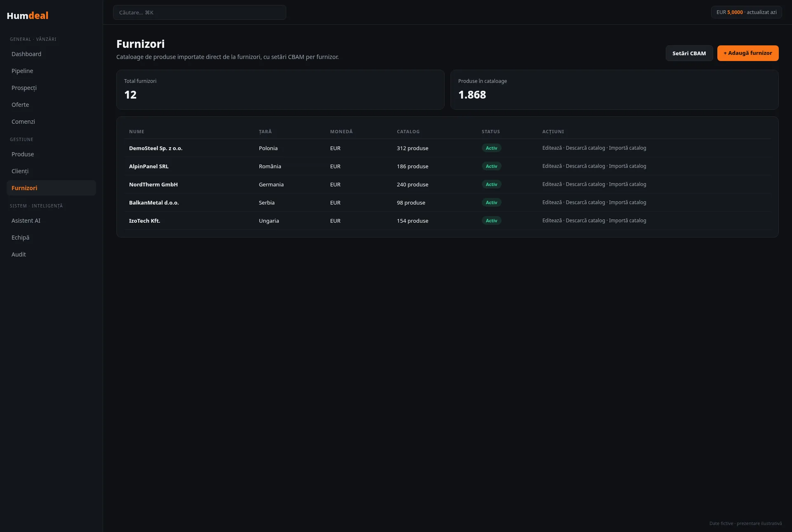Select Oferte in the sidebar

coord(51,105)
